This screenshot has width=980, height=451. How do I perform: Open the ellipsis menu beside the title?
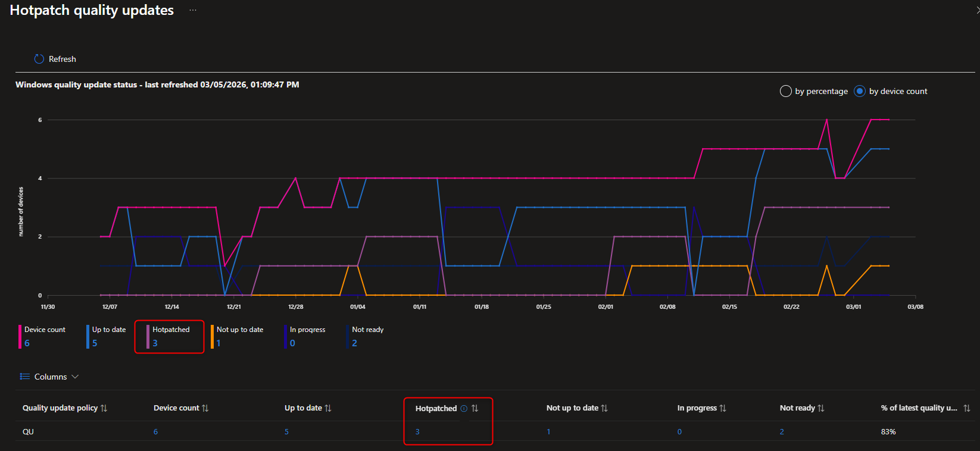(193, 10)
